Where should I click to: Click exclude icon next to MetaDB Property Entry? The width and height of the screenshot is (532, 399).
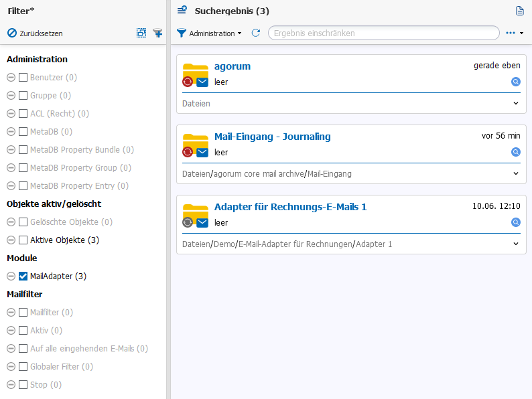coord(11,185)
